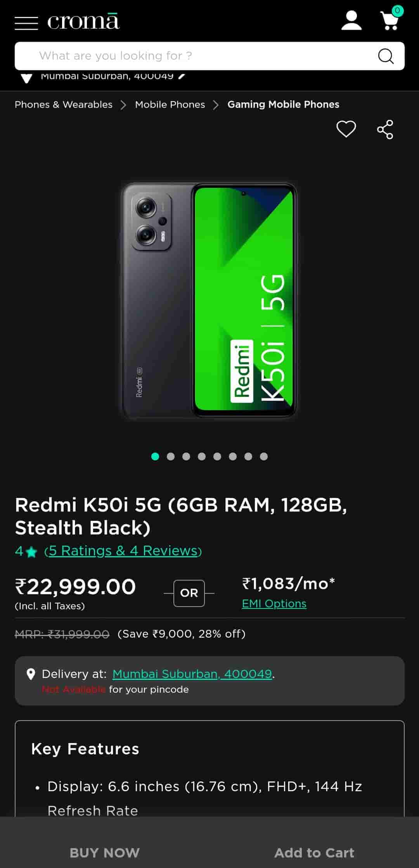
Task: Tap the BUY NOW button
Action: (x=105, y=852)
